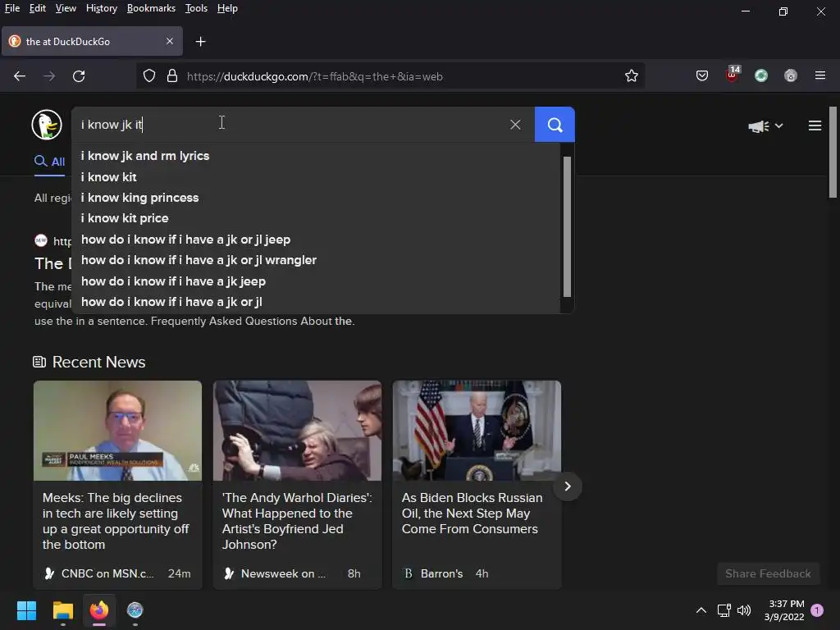
Task: Click the globe app icon in taskbar
Action: tap(135, 610)
